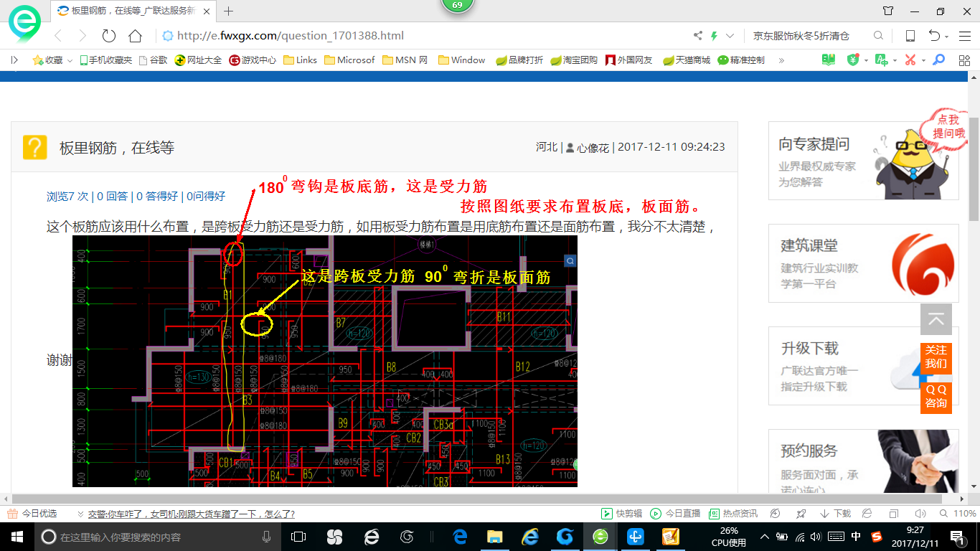Open the 精准控制 bookmark
This screenshot has width=980, height=551.
point(741,60)
